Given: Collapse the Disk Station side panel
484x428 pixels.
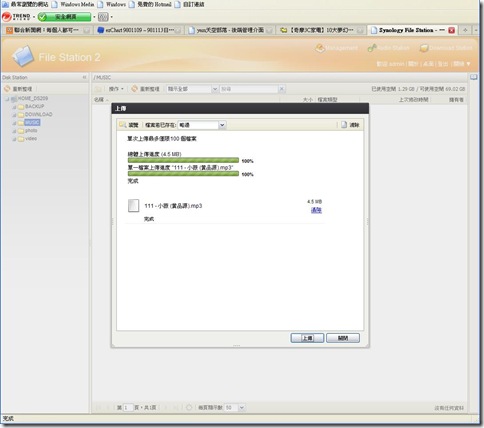Looking at the screenshot, I should tap(84, 77).
